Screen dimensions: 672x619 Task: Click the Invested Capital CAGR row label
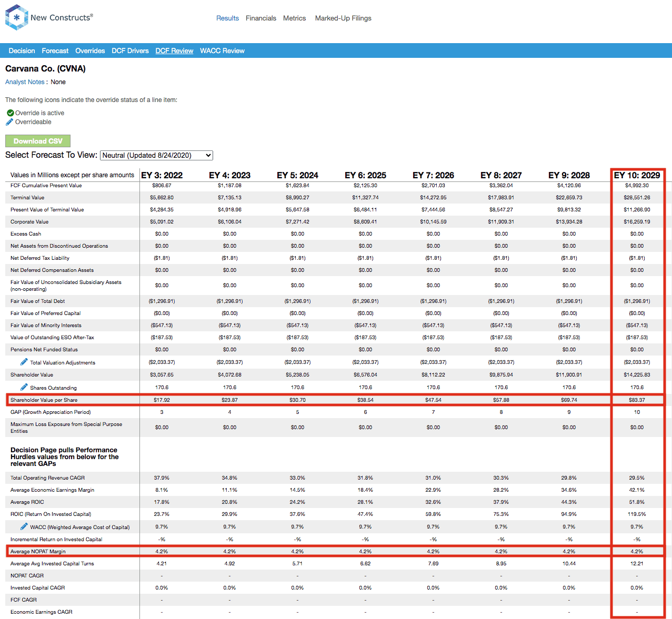[38, 588]
